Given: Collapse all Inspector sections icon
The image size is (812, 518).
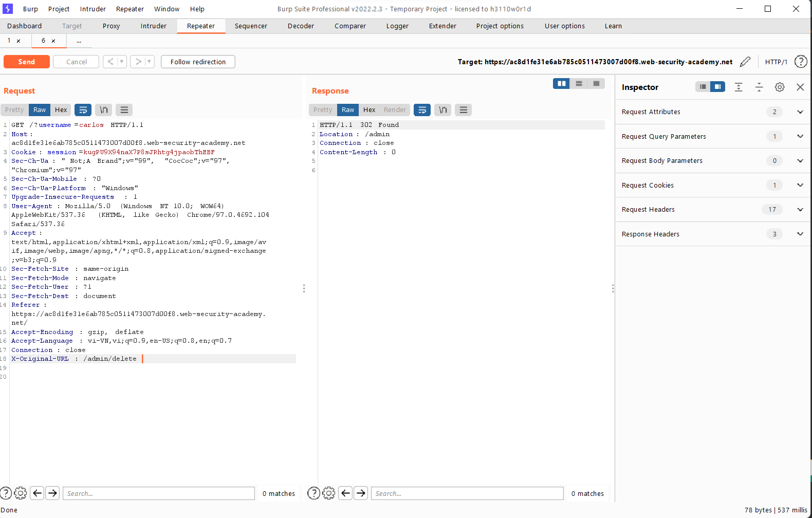Looking at the screenshot, I should pyautogui.click(x=759, y=87).
